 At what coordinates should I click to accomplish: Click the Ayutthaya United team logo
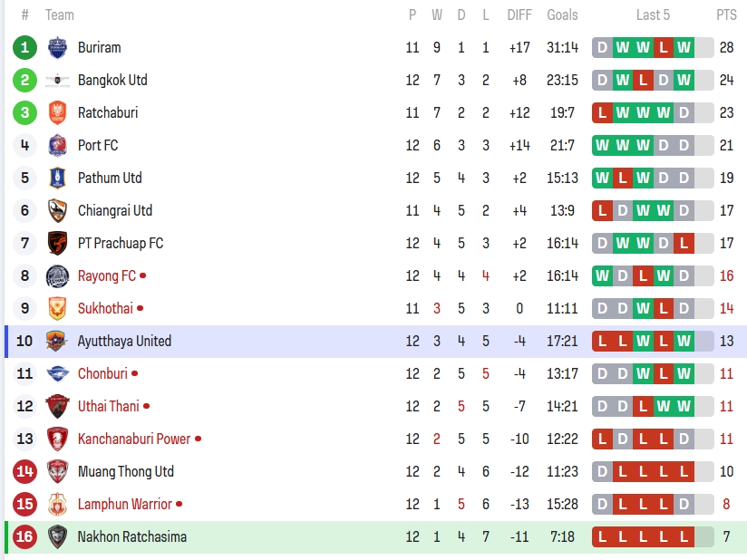click(57, 341)
